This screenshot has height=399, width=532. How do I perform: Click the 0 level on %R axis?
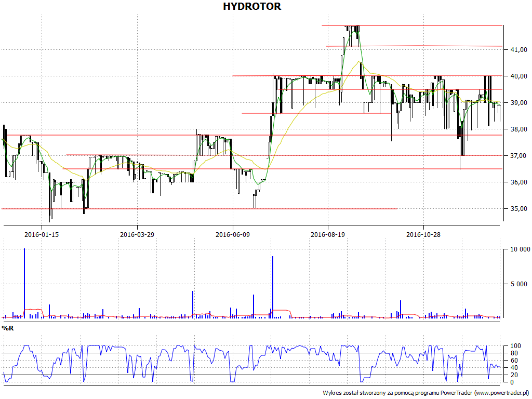(512, 382)
